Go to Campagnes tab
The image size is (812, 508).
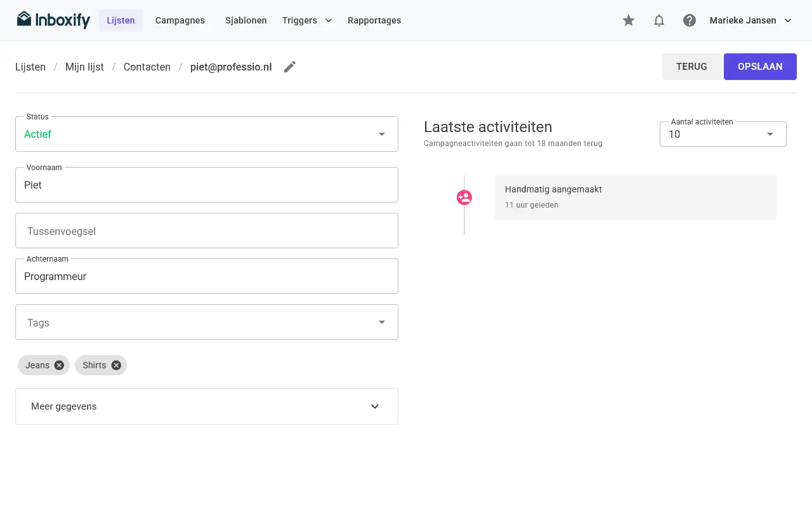click(x=180, y=20)
